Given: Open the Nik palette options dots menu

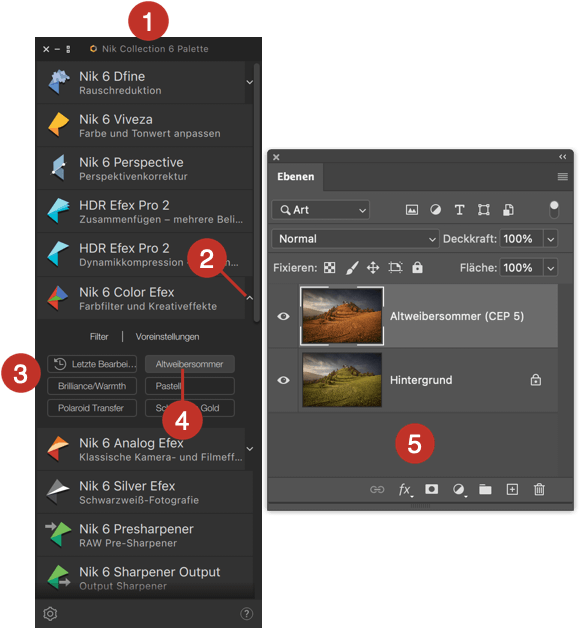Looking at the screenshot, I should pos(68,49).
